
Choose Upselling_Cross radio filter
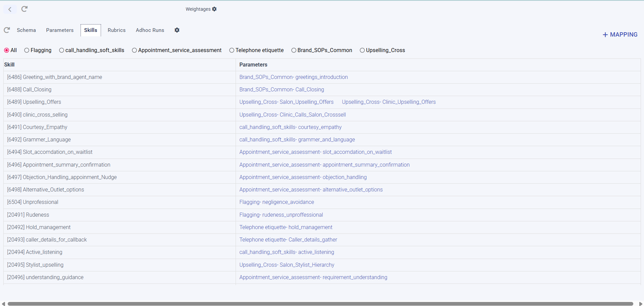point(362,50)
